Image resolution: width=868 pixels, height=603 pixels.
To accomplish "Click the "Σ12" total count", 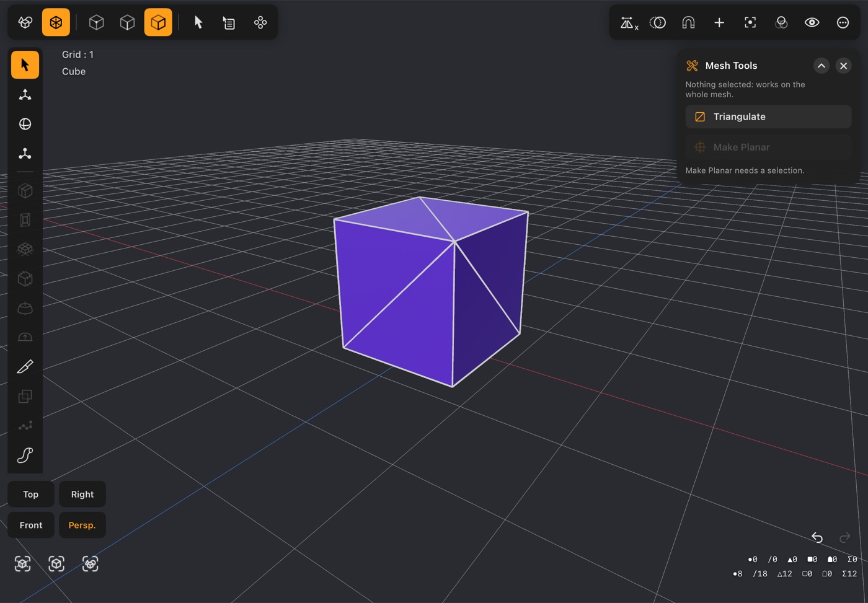I will point(849,574).
